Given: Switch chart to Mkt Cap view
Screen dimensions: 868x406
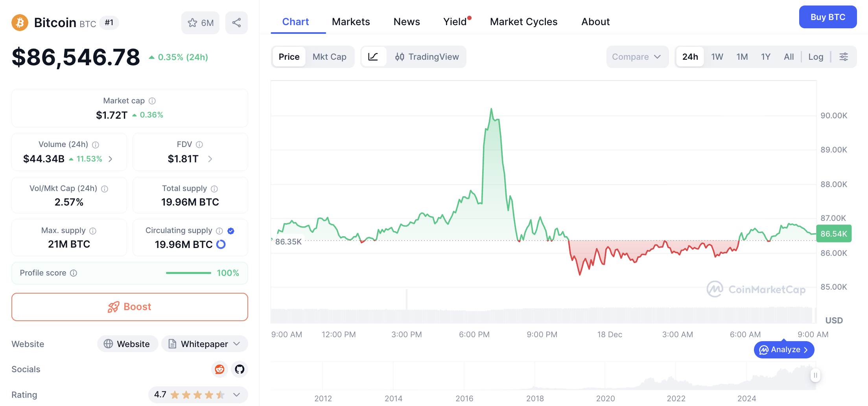Looking at the screenshot, I should coord(329,57).
